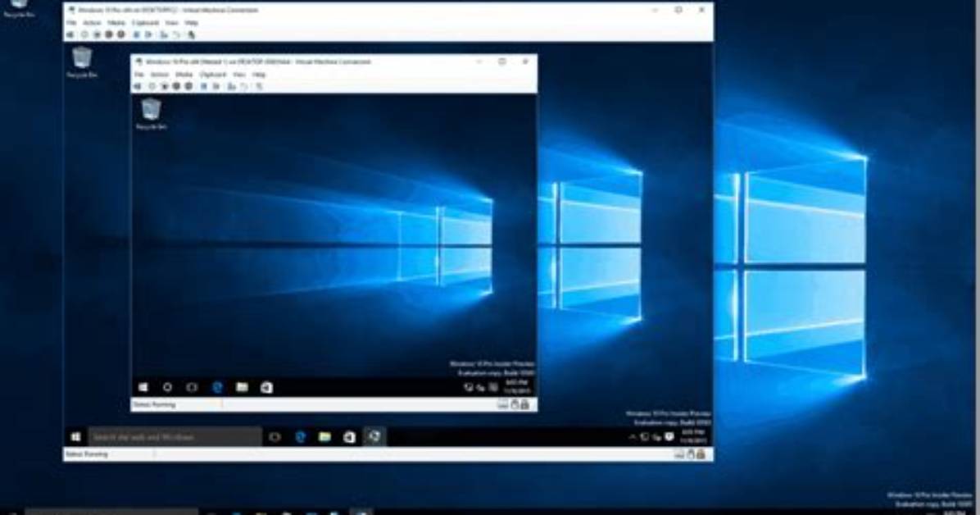Click Ctrl+Alt+Delete icon in nested VM toolbar
Screen dimensions: 980x515
coord(137,86)
